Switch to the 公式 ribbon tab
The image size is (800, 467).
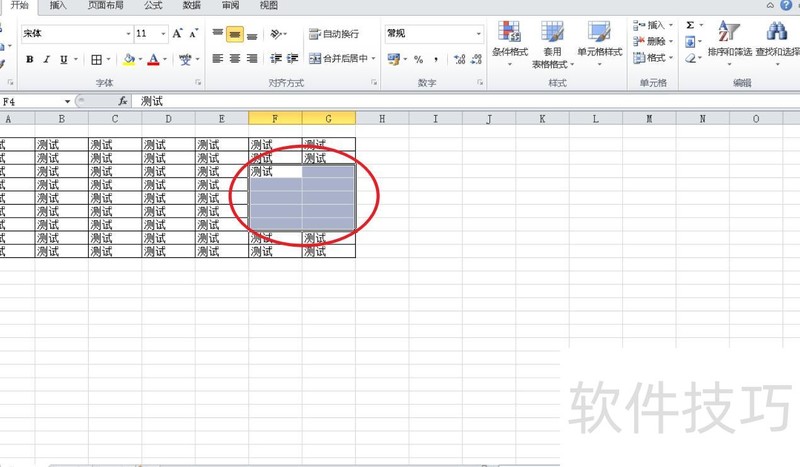[x=153, y=5]
